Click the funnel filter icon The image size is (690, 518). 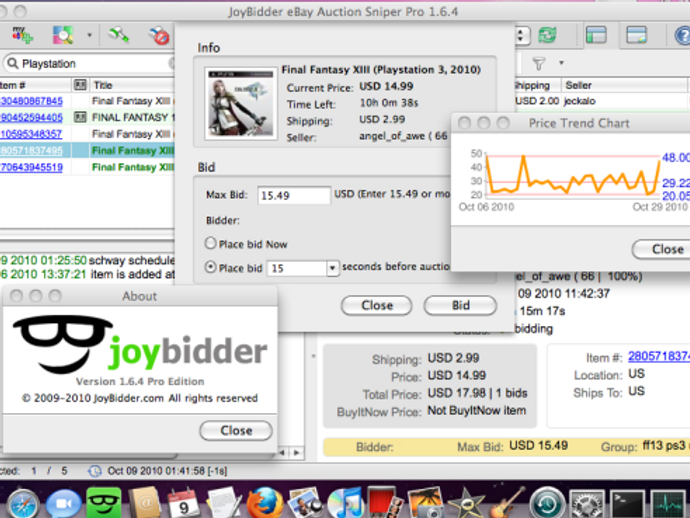538,64
